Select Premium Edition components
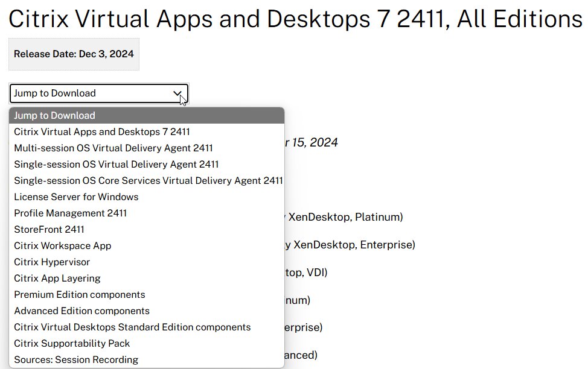The height and width of the screenshot is (369, 588). 79,294
